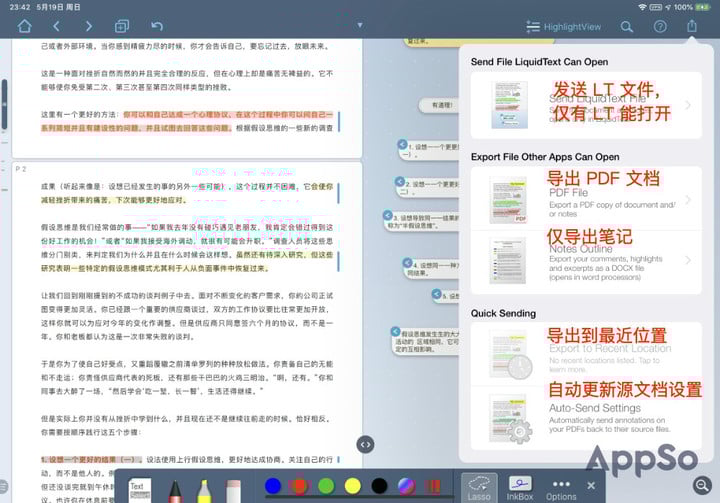Screen dimensions: 720x503
Task: Open the search magnifier
Action: 627,27
